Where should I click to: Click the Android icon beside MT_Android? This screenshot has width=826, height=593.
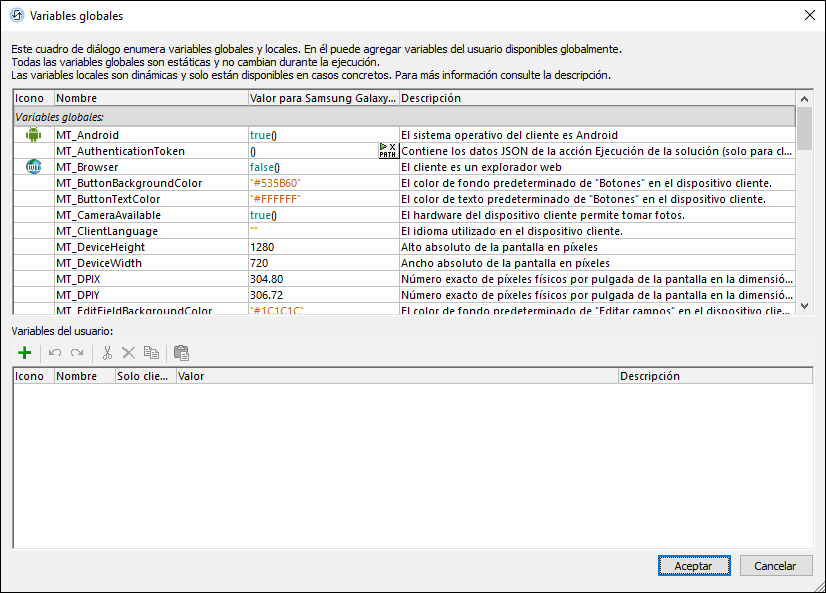(x=33, y=135)
